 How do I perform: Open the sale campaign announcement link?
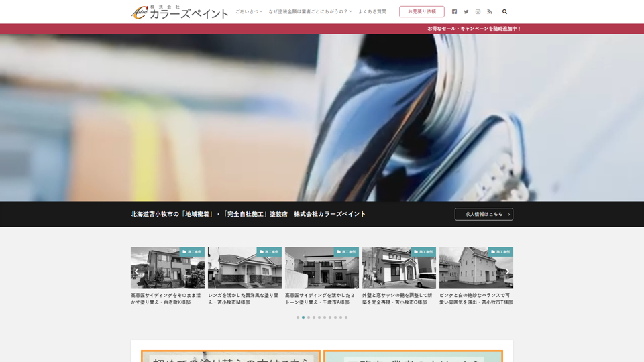click(x=474, y=29)
